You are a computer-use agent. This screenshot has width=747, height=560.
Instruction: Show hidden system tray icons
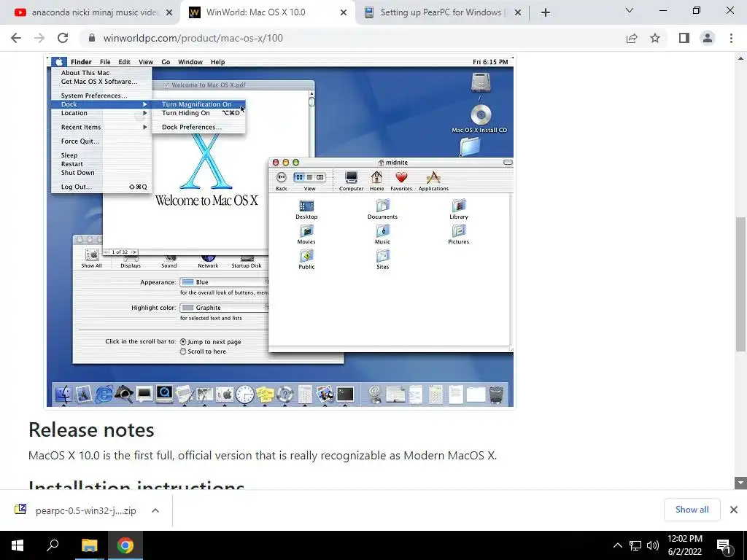pos(617,545)
